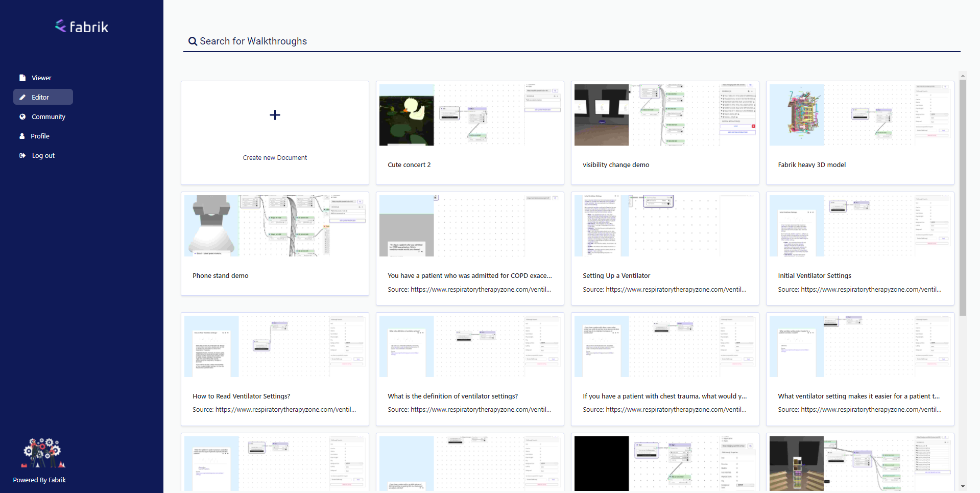Open the Community page
This screenshot has height=493, width=980.
coord(49,117)
